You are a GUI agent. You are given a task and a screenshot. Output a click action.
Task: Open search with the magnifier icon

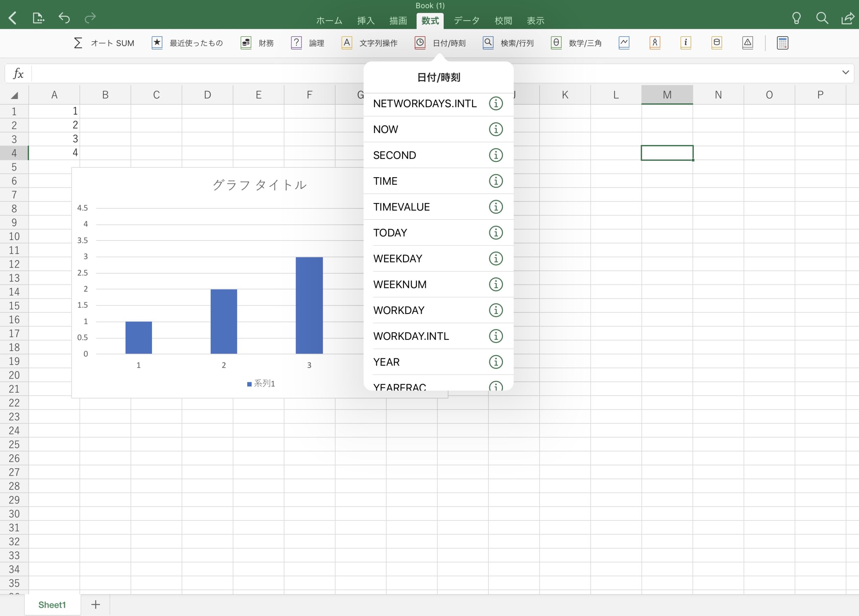coord(822,18)
